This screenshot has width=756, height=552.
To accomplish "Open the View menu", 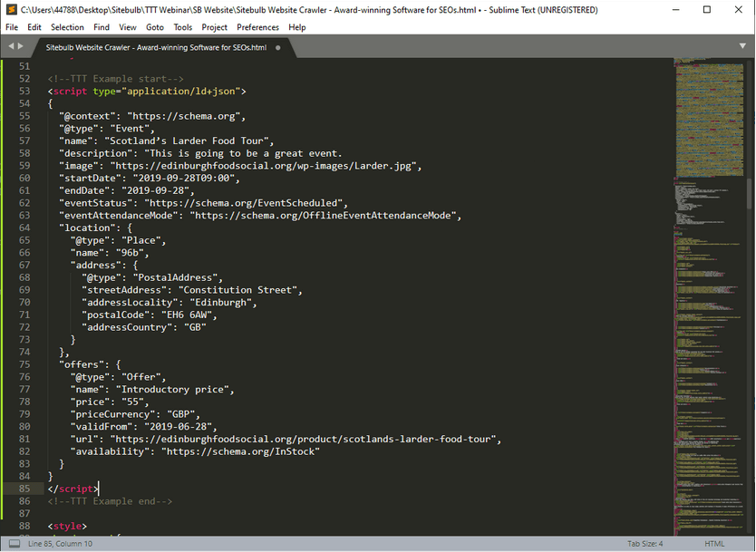I will click(x=128, y=27).
